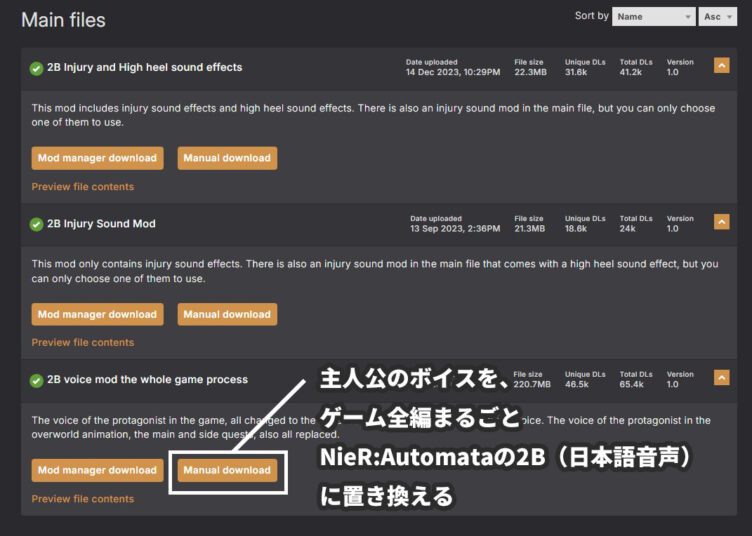Screen dimensions: 752x536
Task: Manual download for Injury and High heel mod
Action: tap(227, 158)
